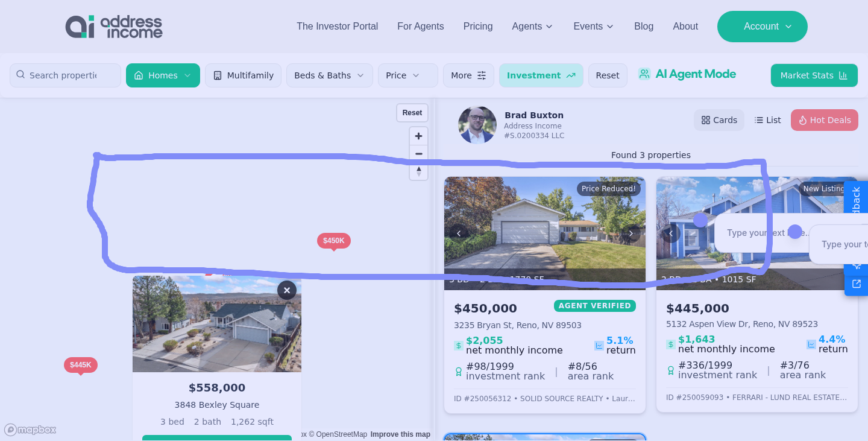Toggle the Investment filter
The width and height of the screenshot is (868, 441).
pyautogui.click(x=541, y=75)
